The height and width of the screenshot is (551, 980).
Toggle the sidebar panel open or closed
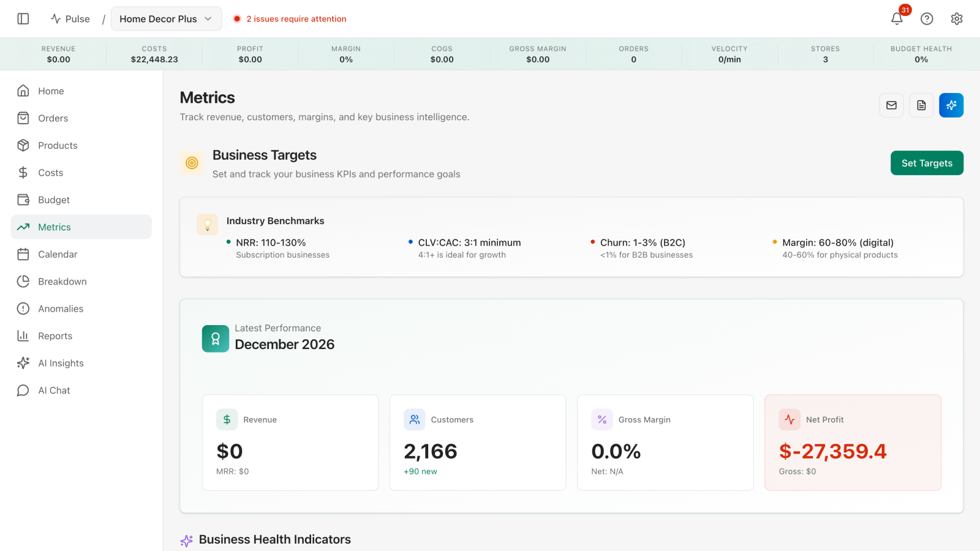click(x=23, y=18)
